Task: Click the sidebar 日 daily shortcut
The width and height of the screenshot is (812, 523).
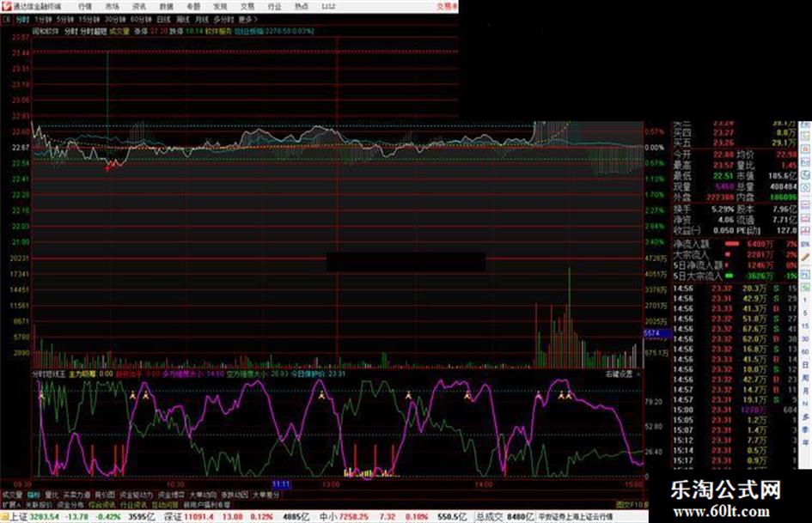Action: [x=805, y=365]
